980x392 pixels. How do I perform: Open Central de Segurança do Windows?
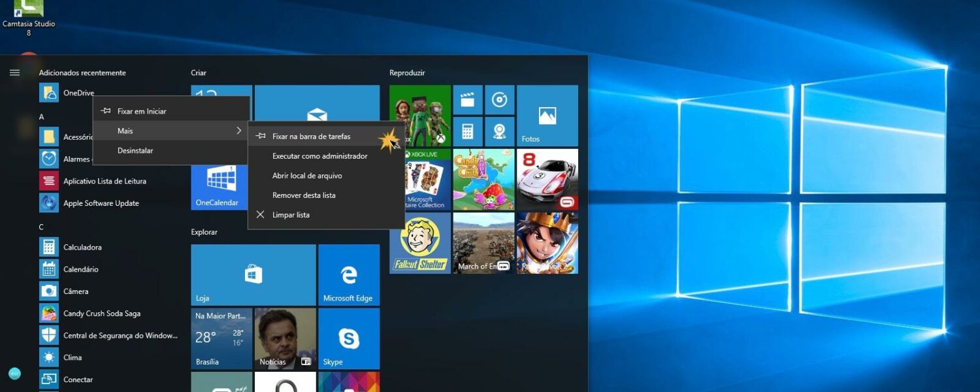pos(108,336)
